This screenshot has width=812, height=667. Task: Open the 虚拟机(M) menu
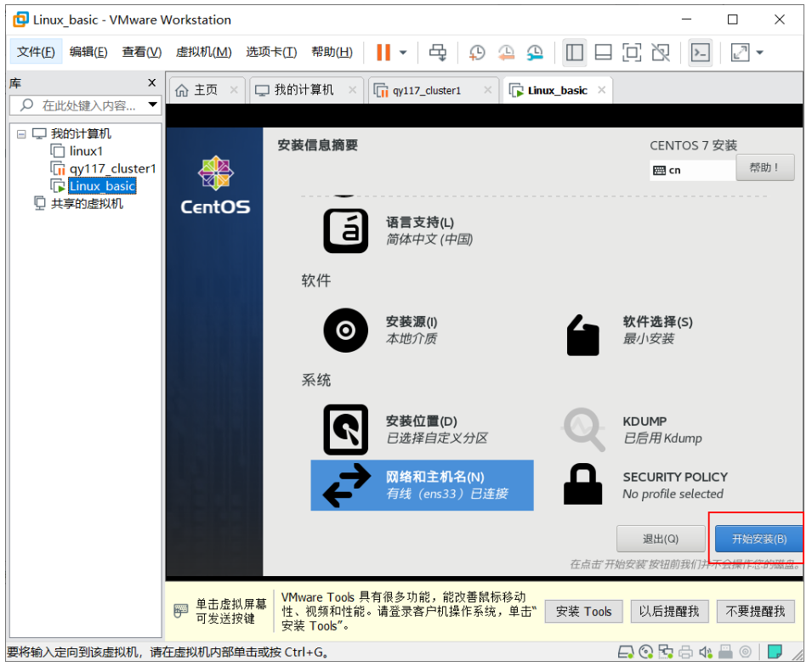pyautogui.click(x=203, y=52)
